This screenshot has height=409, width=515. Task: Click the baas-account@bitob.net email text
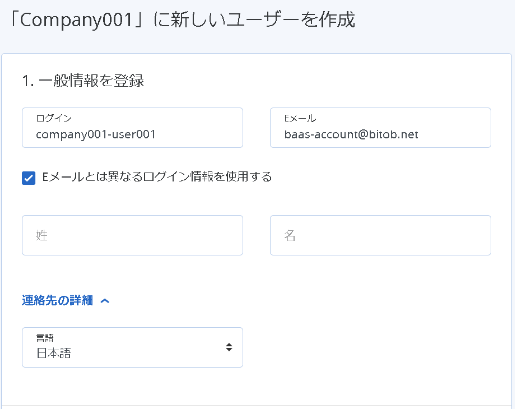(351, 134)
